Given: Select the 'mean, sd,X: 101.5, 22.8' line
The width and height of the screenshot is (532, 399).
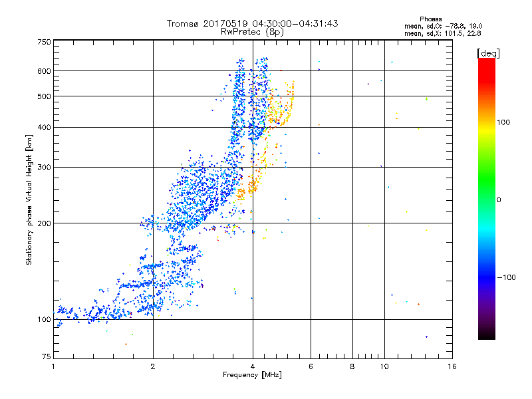Looking at the screenshot, I should 442,33.
